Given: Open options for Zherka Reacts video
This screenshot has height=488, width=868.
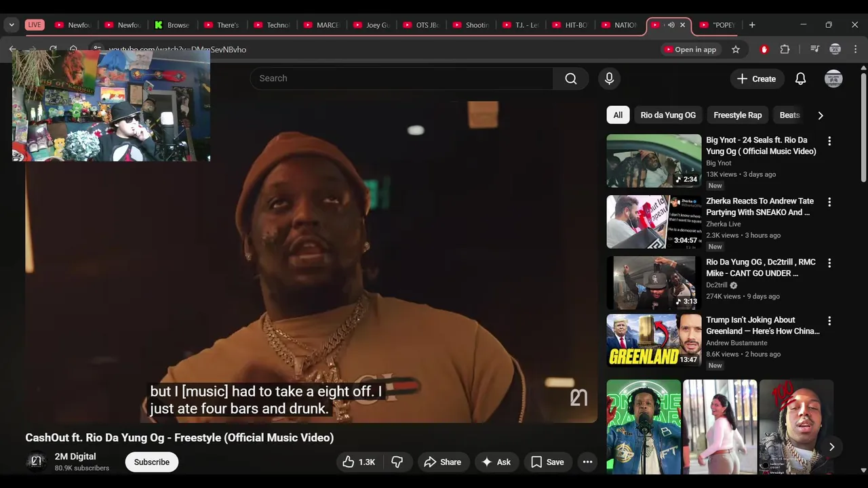Looking at the screenshot, I should (x=829, y=202).
